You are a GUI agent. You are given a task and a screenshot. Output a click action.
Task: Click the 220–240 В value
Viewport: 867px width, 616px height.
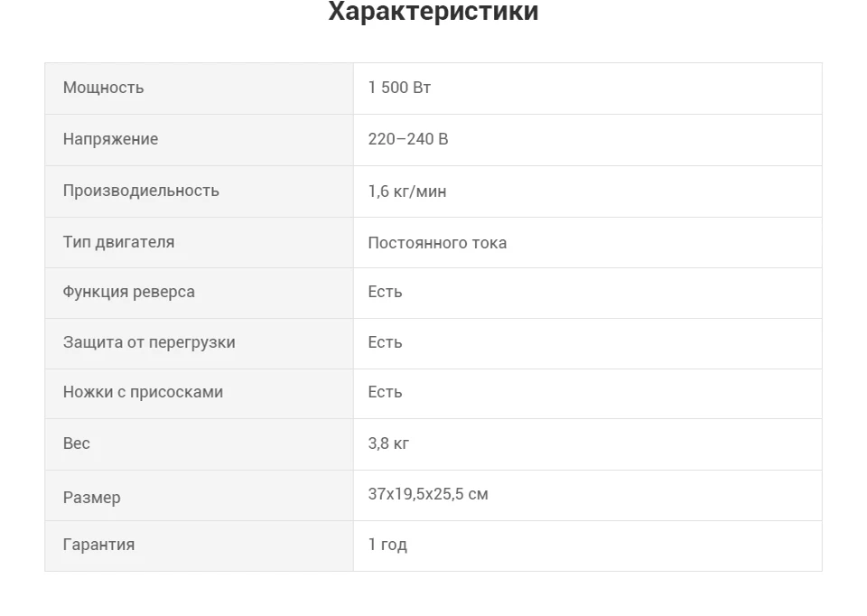pyautogui.click(x=408, y=139)
